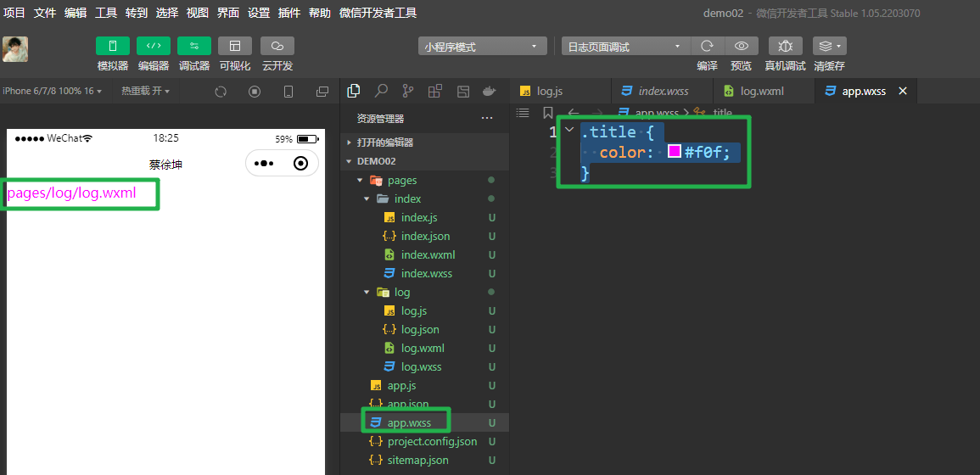Image resolution: width=980 pixels, height=475 pixels.
Task: Switch to the log.wxml tab
Action: [x=764, y=92]
